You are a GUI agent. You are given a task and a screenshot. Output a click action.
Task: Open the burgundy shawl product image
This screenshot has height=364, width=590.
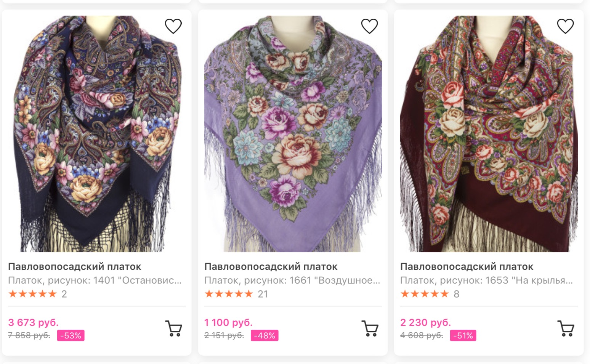point(489,133)
